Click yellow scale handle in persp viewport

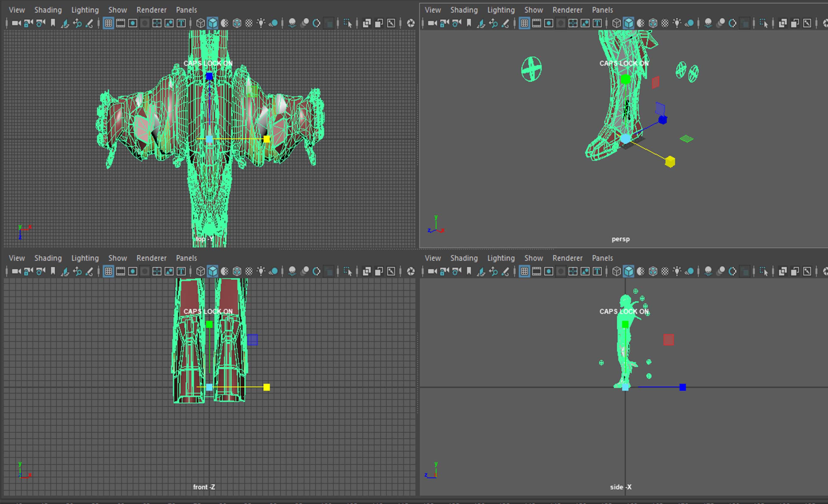click(x=670, y=162)
